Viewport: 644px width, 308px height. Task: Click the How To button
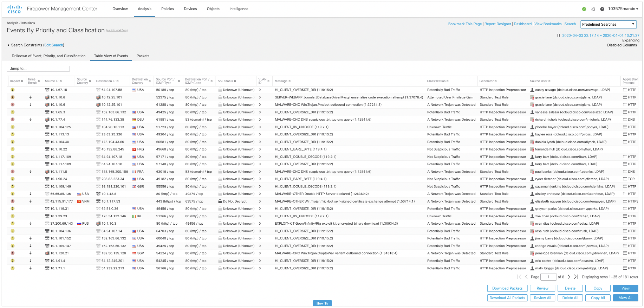click(322, 303)
